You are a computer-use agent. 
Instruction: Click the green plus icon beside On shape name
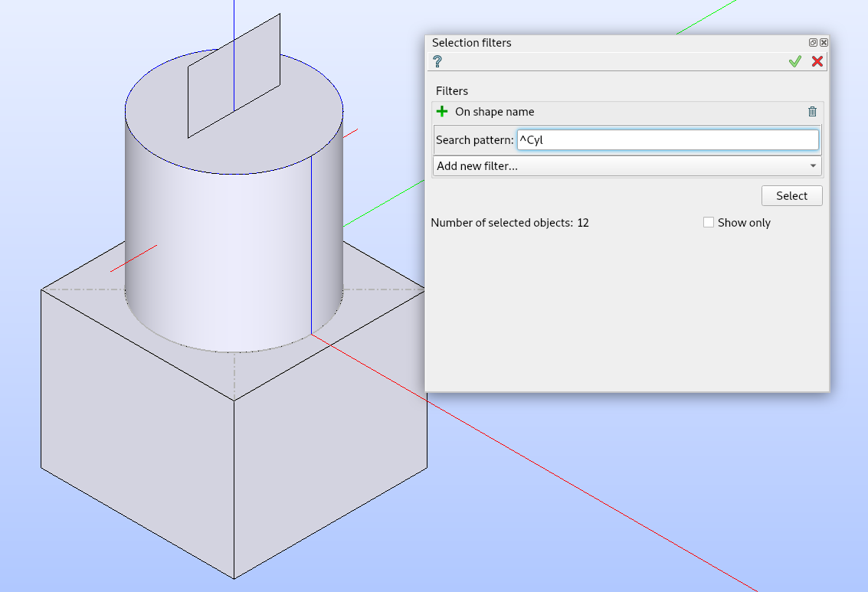tap(442, 112)
